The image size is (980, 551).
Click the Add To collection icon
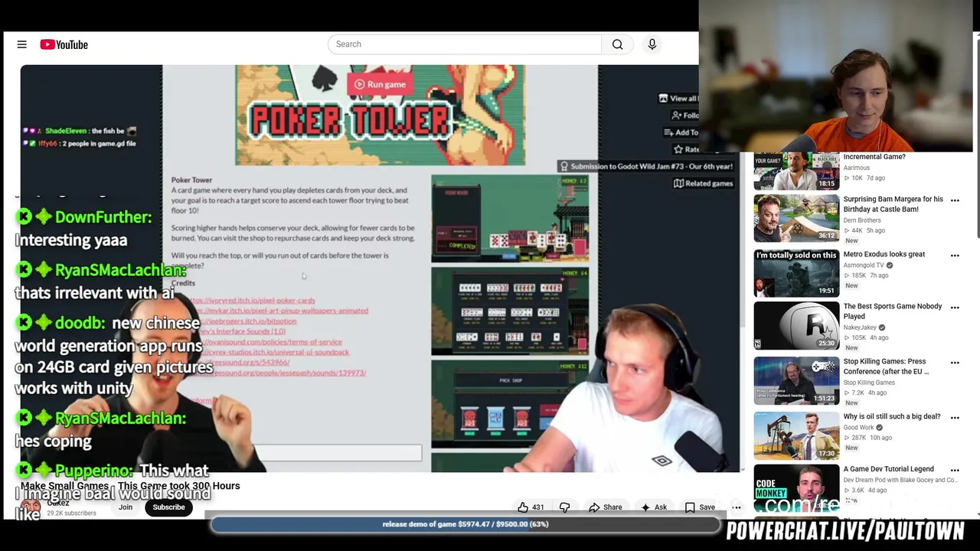[x=669, y=132]
